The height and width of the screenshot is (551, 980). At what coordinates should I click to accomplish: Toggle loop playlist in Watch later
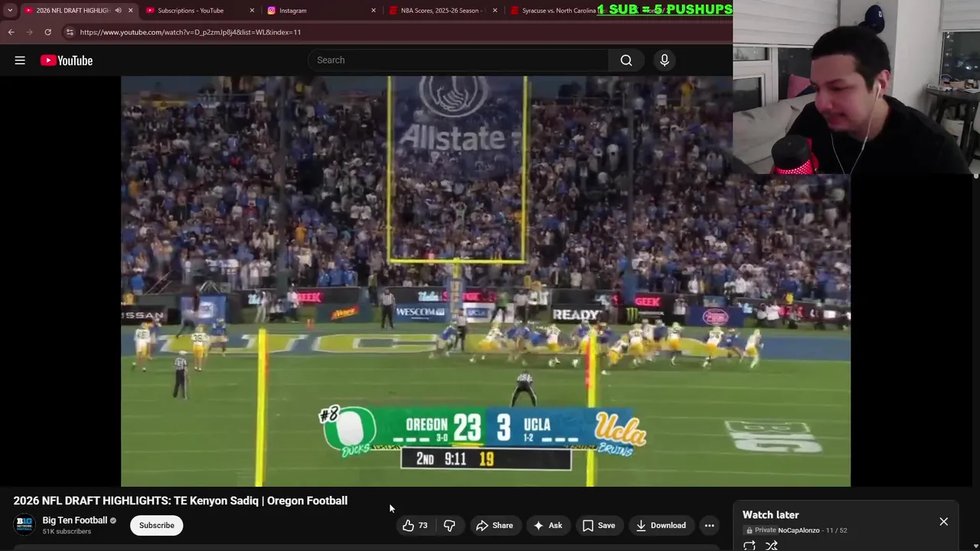pos(750,546)
